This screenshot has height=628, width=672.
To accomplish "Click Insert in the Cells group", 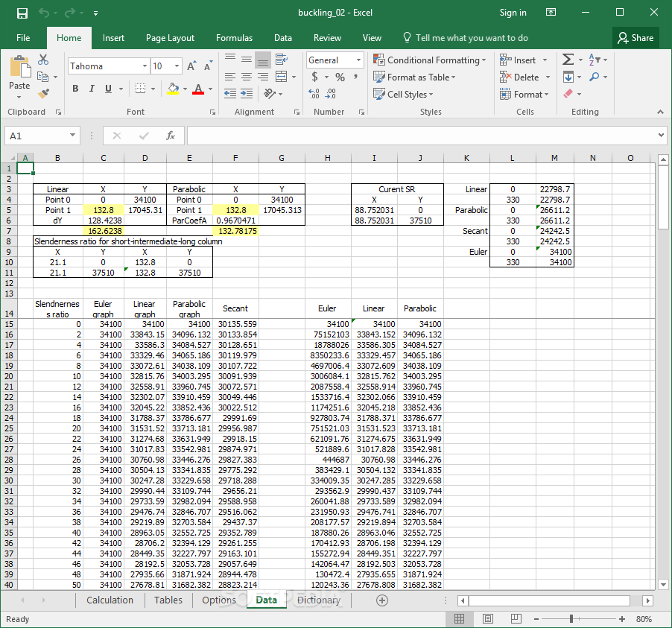I will click(523, 60).
